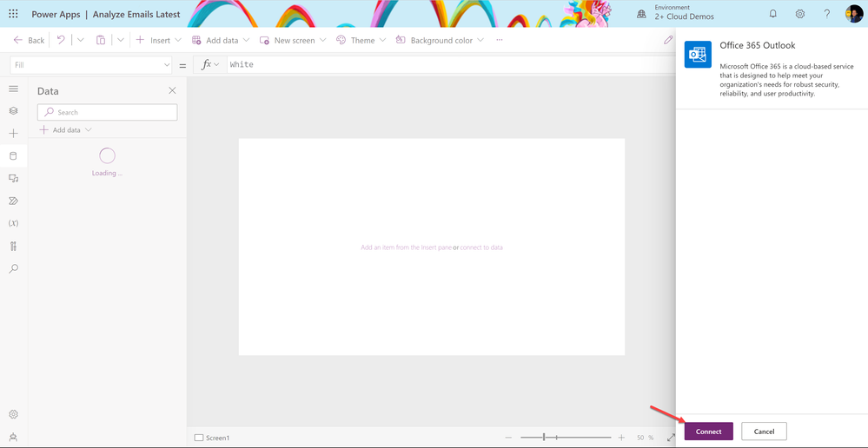Open the Tree view layers icon
The image size is (868, 448).
pyautogui.click(x=14, y=110)
